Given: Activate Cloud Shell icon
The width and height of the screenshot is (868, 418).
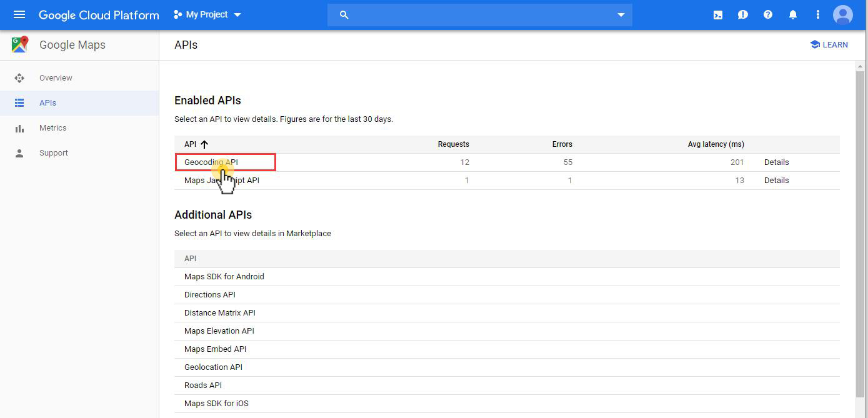Looking at the screenshot, I should [718, 14].
